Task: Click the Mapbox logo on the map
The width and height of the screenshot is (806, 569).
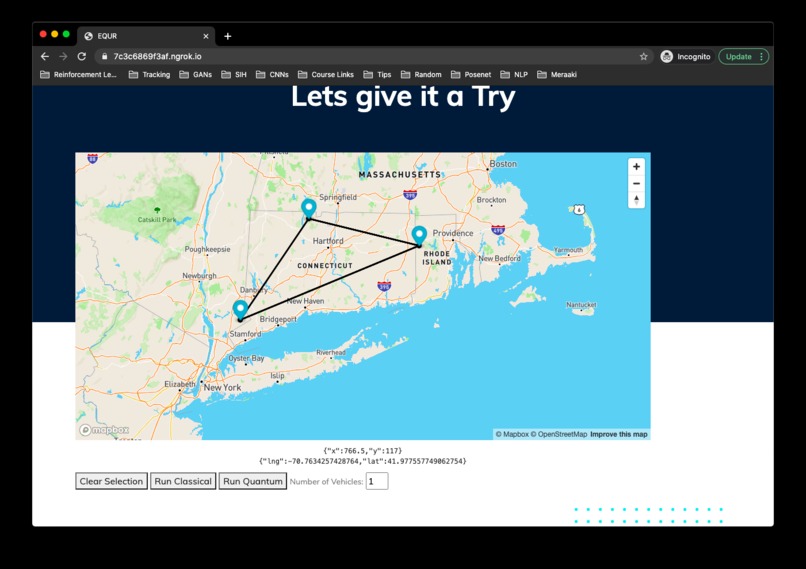Action: tap(104, 430)
